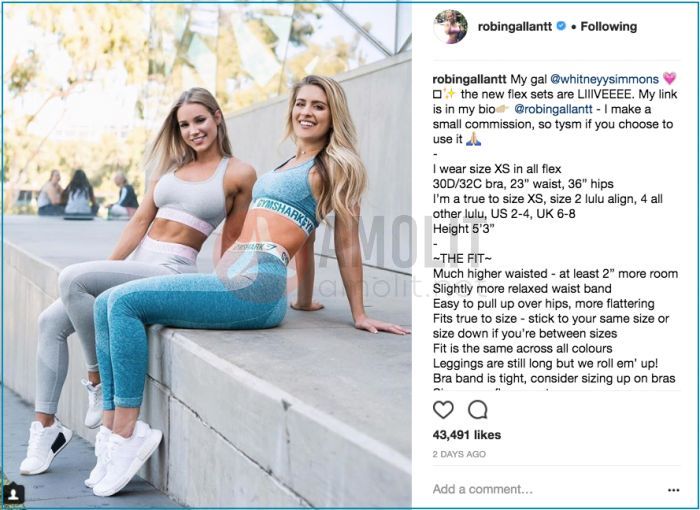Click the blue verified badge
Screen dimensions: 700x510
pos(561,26)
